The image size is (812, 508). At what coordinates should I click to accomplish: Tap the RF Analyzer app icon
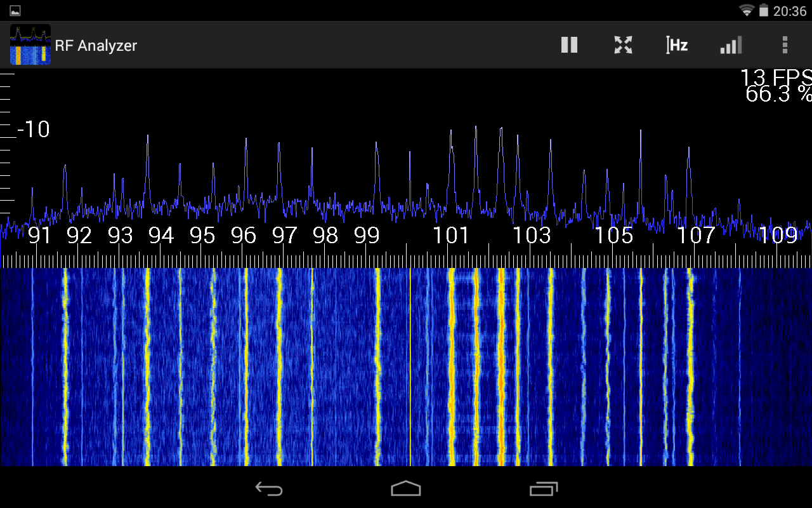[30, 44]
